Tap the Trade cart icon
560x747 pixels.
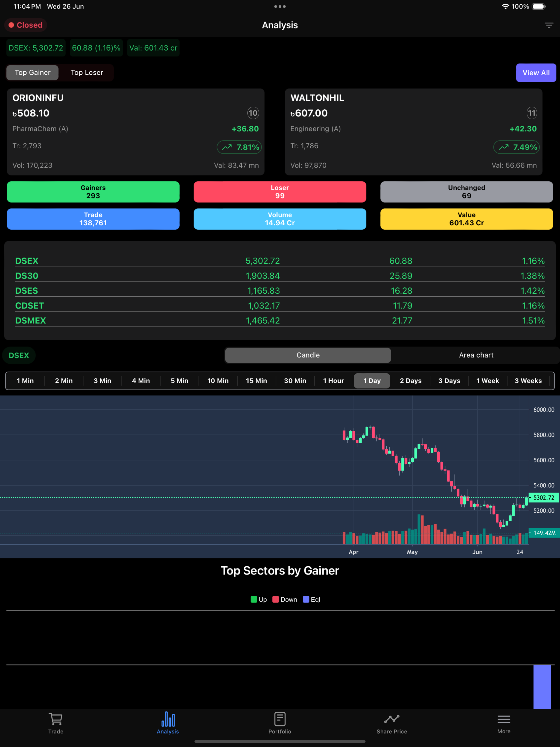tap(56, 719)
